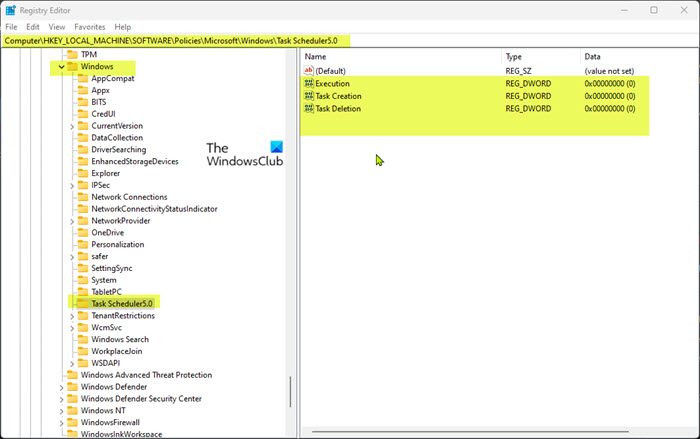Select NetworkConnectivityStatusIndicator key
Image resolution: width=700 pixels, height=439 pixels.
pyautogui.click(x=154, y=209)
